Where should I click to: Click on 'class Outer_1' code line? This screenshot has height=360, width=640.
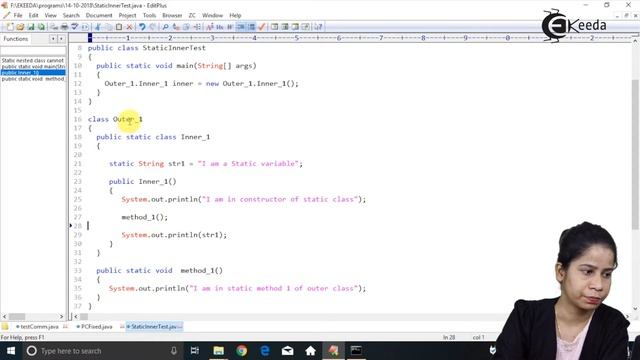pyautogui.click(x=115, y=119)
